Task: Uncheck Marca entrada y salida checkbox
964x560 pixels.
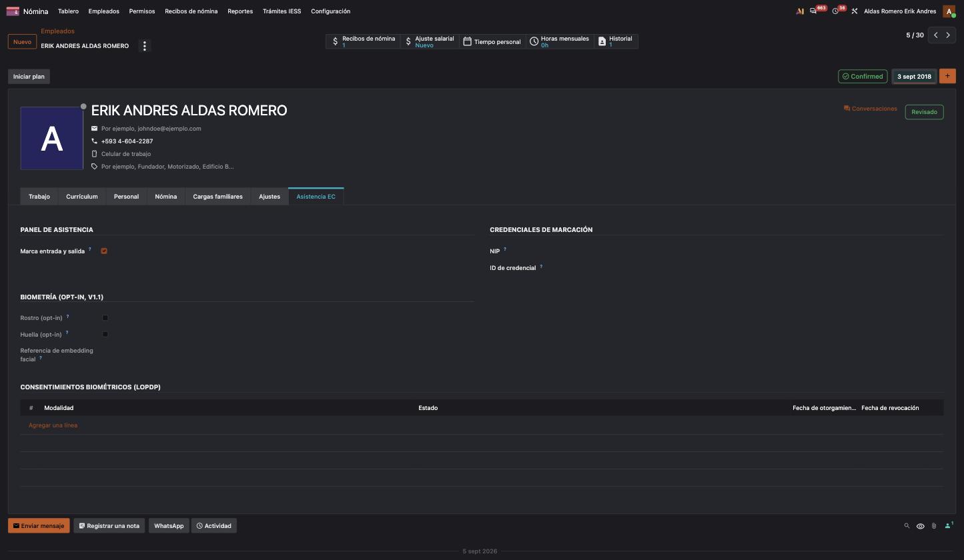Action: tap(104, 251)
